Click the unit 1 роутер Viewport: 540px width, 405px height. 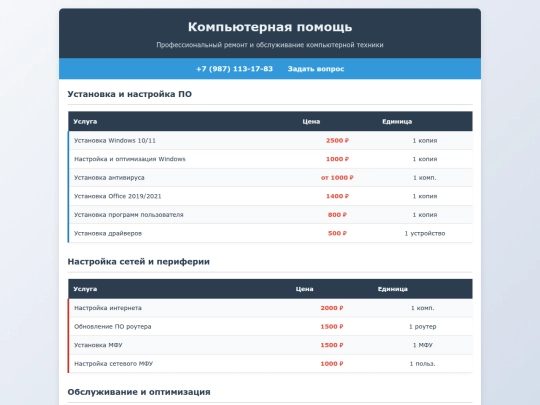pyautogui.click(x=423, y=326)
